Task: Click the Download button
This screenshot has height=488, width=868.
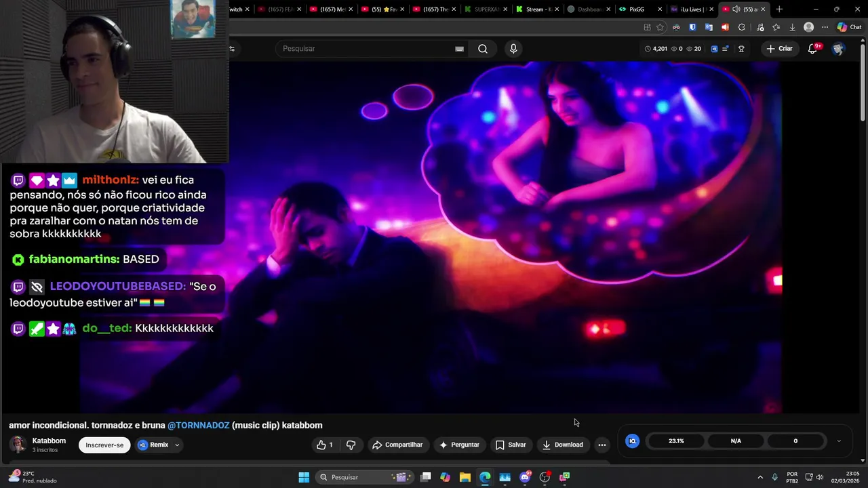Action: click(563, 445)
